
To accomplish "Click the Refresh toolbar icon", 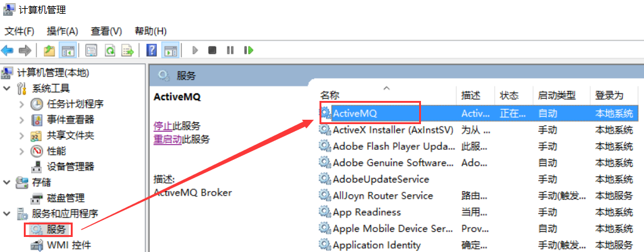I will [110, 51].
